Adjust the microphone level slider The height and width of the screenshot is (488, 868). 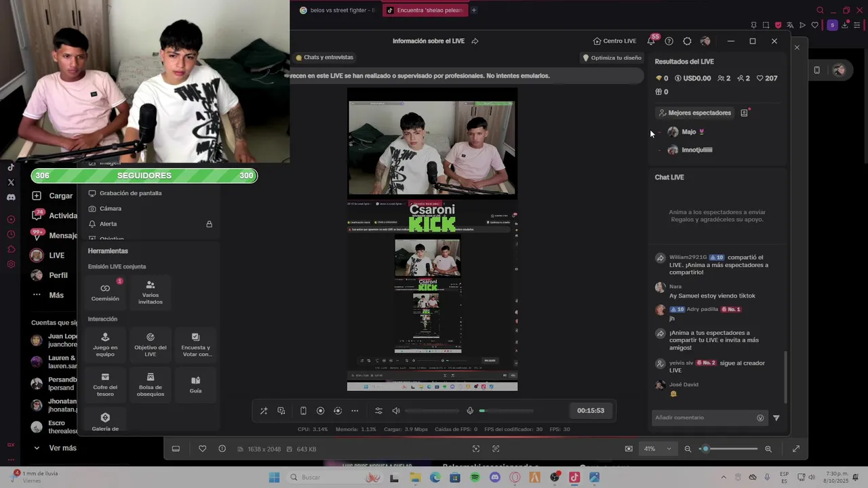click(x=506, y=411)
